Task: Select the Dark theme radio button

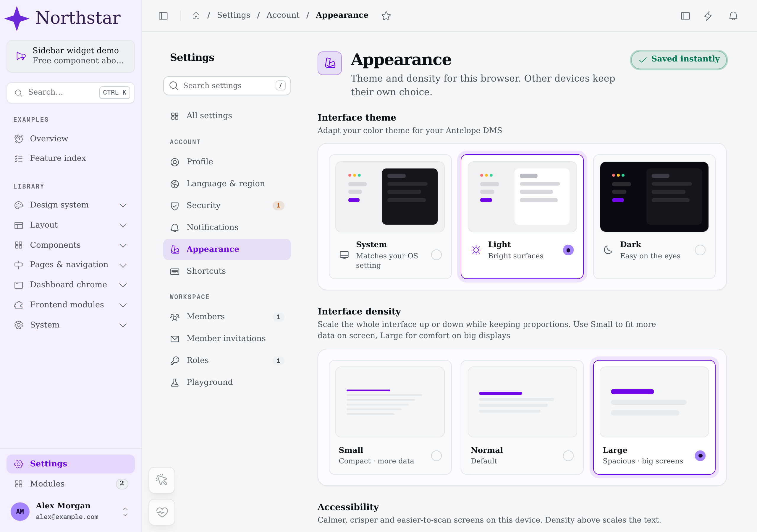Action: click(x=700, y=250)
